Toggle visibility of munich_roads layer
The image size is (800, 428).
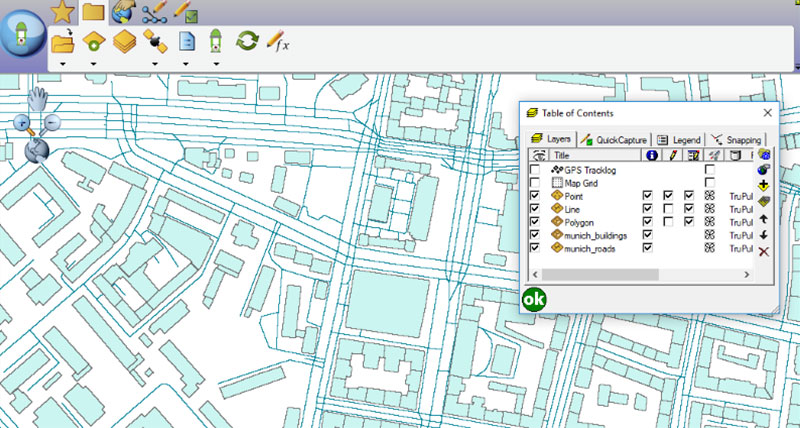536,247
